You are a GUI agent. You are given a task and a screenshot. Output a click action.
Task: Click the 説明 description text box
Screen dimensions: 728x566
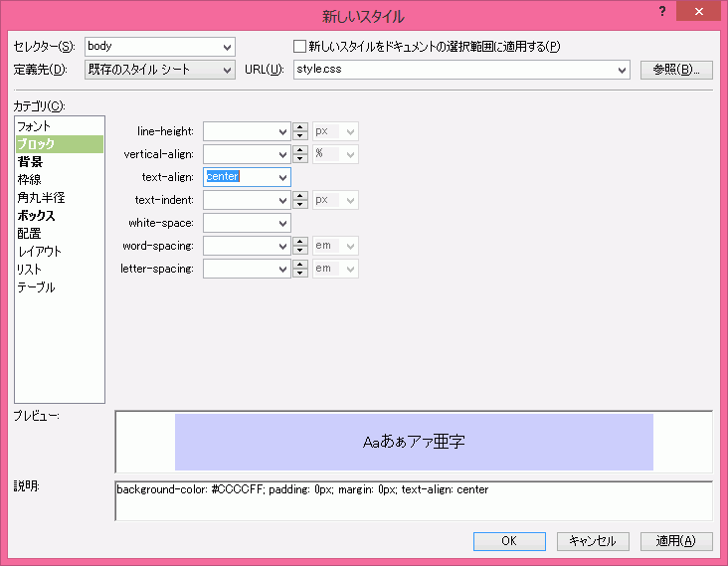[414, 501]
